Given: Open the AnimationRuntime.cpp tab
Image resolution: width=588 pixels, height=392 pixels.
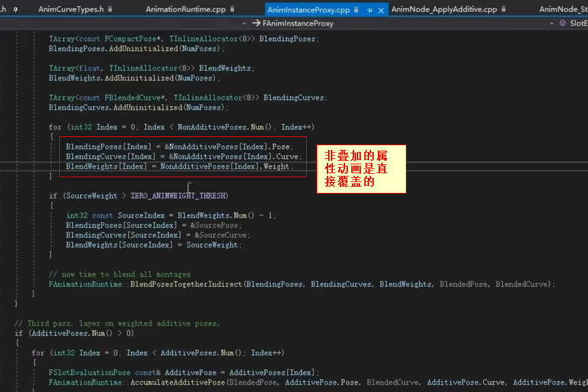Looking at the screenshot, I should (186, 10).
